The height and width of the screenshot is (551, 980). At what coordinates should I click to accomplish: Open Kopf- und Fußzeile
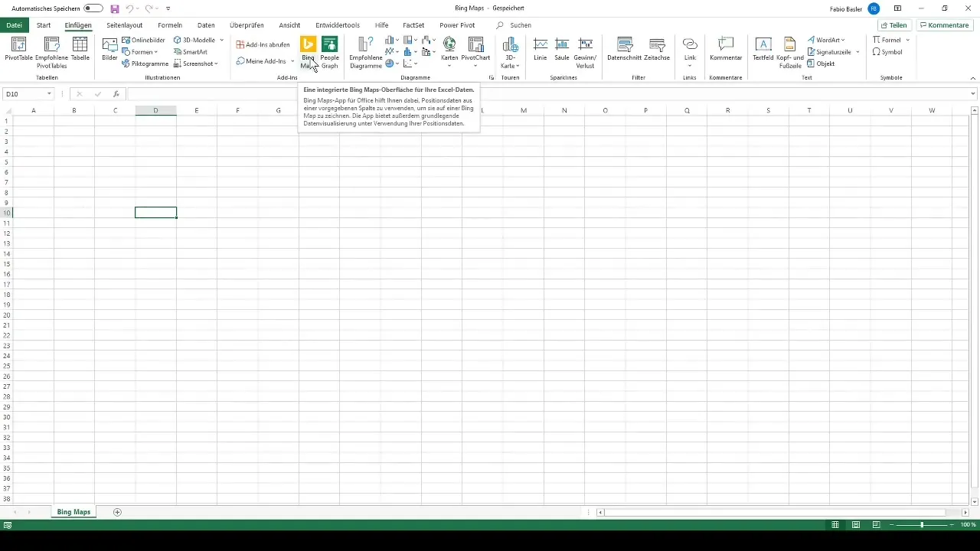point(789,53)
